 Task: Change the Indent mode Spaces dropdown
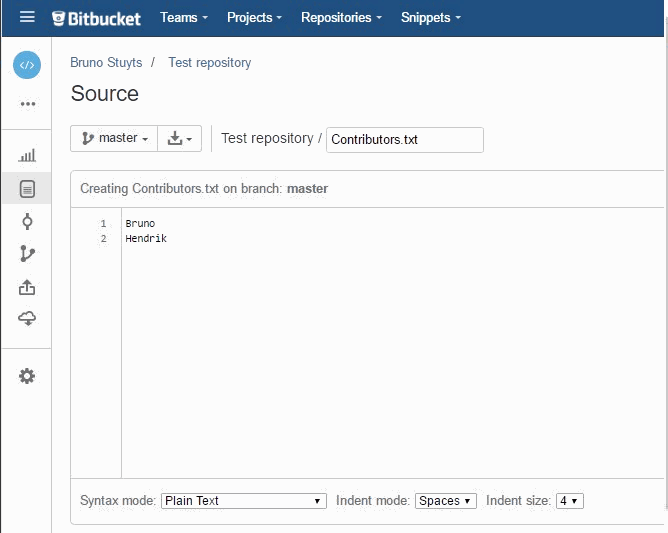446,501
